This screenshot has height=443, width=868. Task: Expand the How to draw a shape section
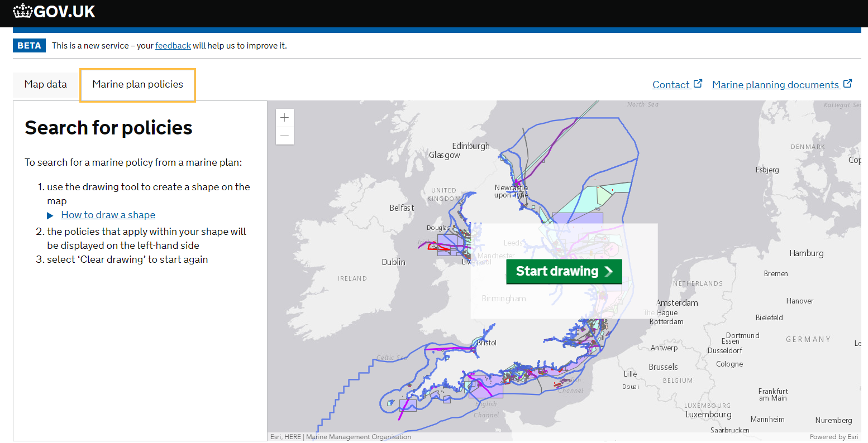point(108,214)
